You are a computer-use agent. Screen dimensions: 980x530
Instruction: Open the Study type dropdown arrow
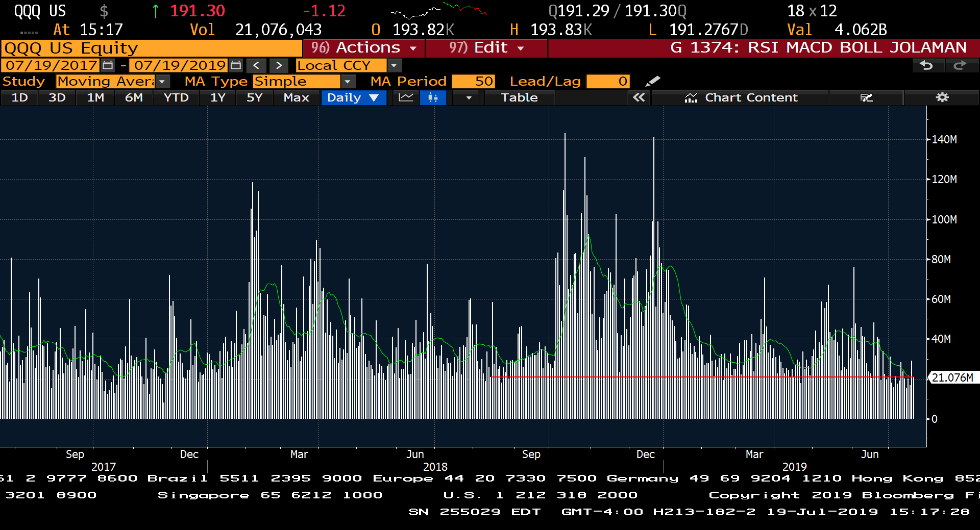coord(162,81)
